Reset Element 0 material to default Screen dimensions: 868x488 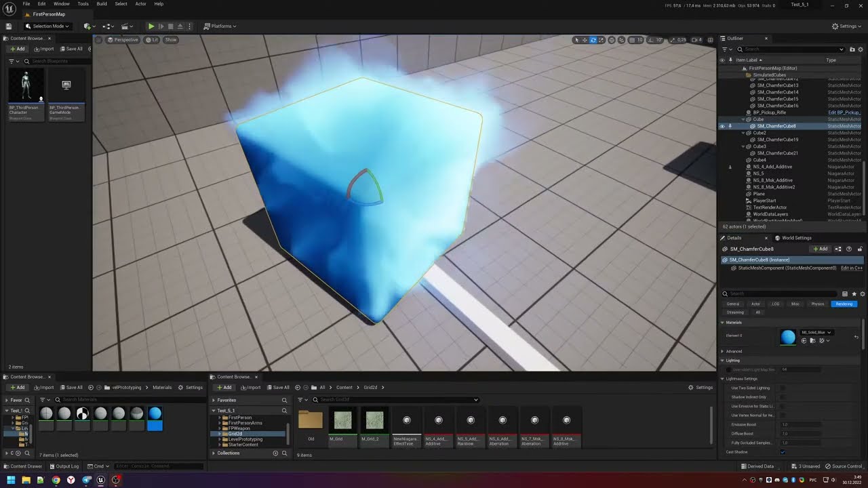coord(856,337)
